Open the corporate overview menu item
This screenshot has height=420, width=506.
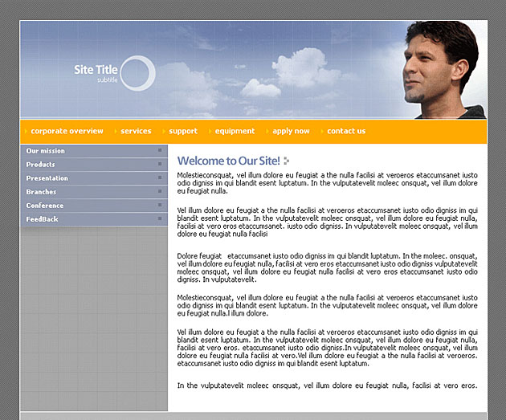coord(67,131)
